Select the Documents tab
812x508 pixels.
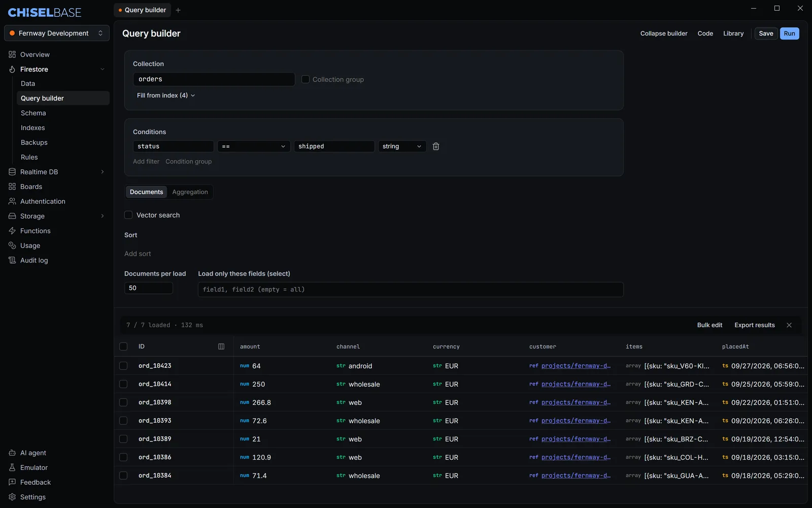click(146, 192)
